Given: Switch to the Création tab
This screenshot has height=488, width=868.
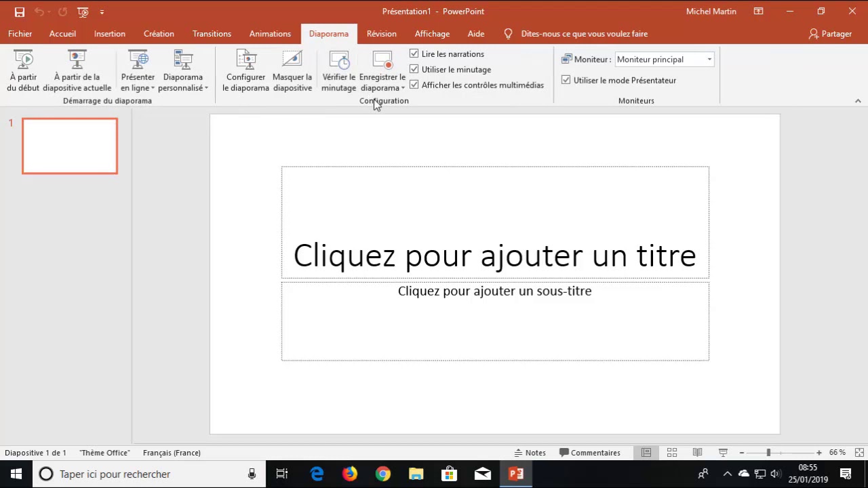Looking at the screenshot, I should click(x=159, y=34).
